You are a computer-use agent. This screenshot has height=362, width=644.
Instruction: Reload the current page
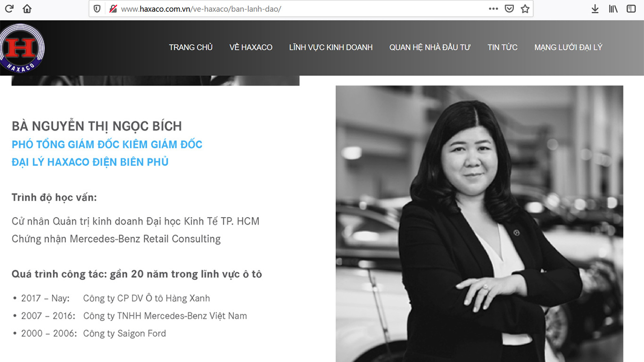click(8, 8)
